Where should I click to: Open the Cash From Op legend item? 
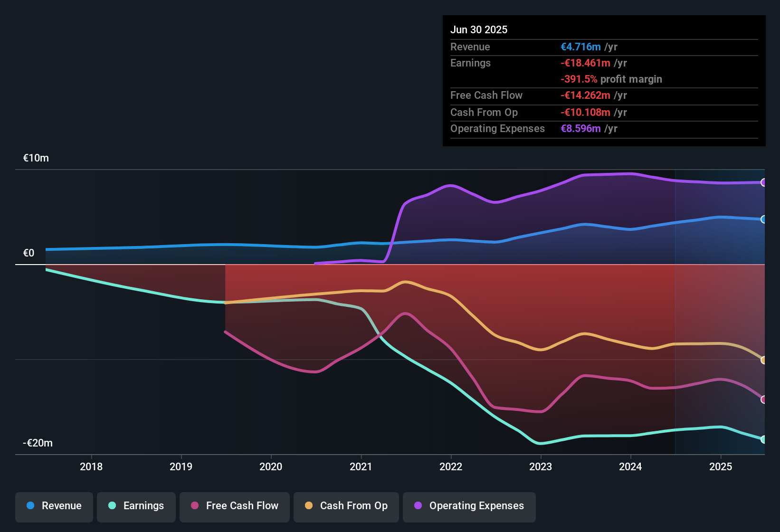coord(346,506)
